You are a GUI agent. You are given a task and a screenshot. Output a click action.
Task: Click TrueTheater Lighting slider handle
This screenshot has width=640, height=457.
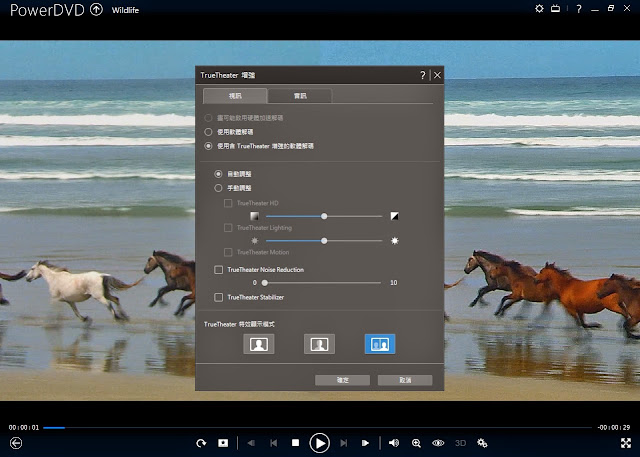pos(324,241)
